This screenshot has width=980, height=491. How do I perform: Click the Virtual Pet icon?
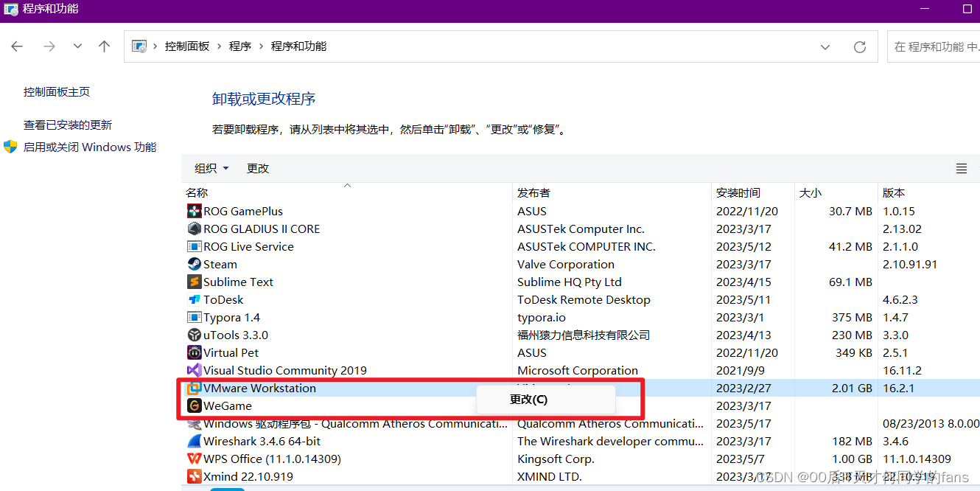[x=194, y=352]
